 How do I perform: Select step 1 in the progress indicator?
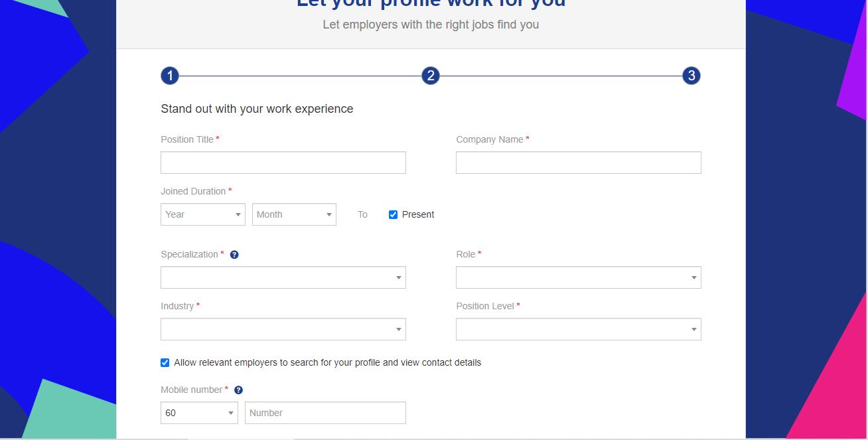coord(169,75)
